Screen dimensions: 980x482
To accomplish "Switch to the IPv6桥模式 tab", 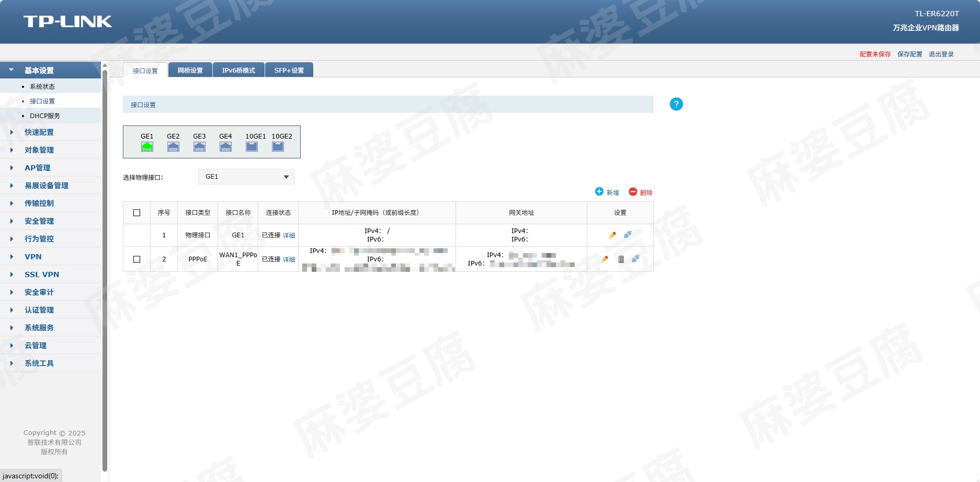I will click(238, 70).
